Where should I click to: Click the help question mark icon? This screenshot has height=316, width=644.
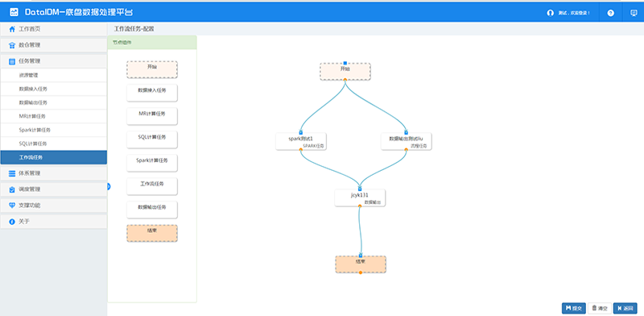click(x=610, y=13)
